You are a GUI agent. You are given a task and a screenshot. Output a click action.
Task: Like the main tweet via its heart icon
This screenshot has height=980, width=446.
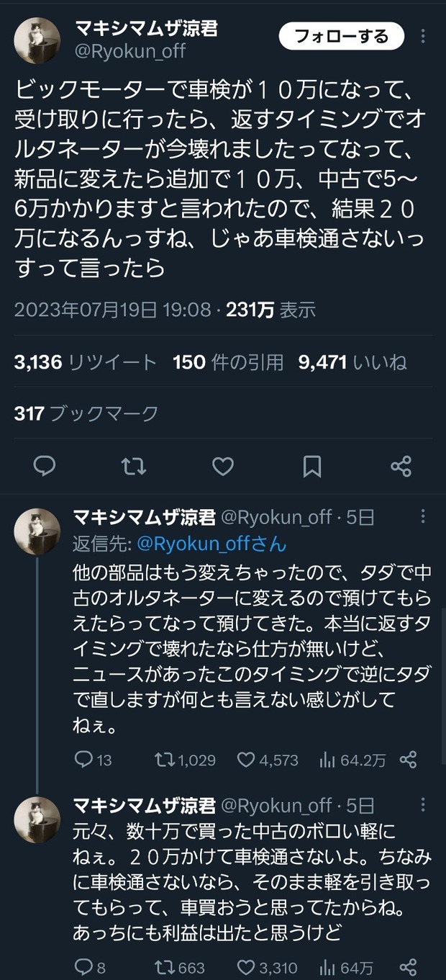[x=223, y=467]
